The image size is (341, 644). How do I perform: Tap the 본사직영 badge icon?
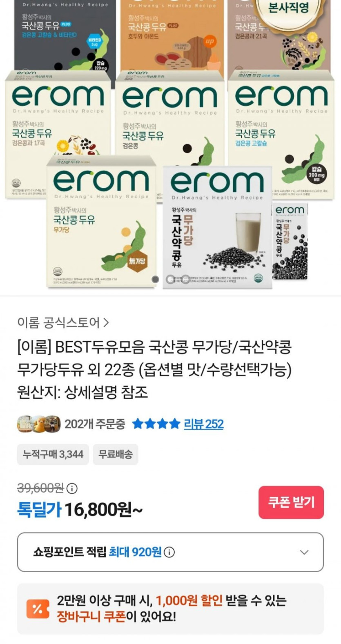(288, 10)
